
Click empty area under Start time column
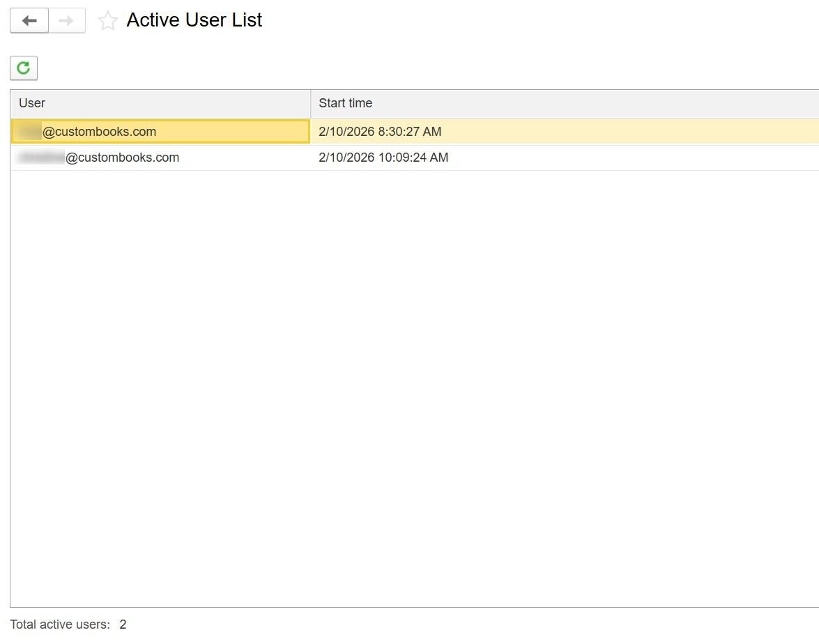pyautogui.click(x=558, y=383)
